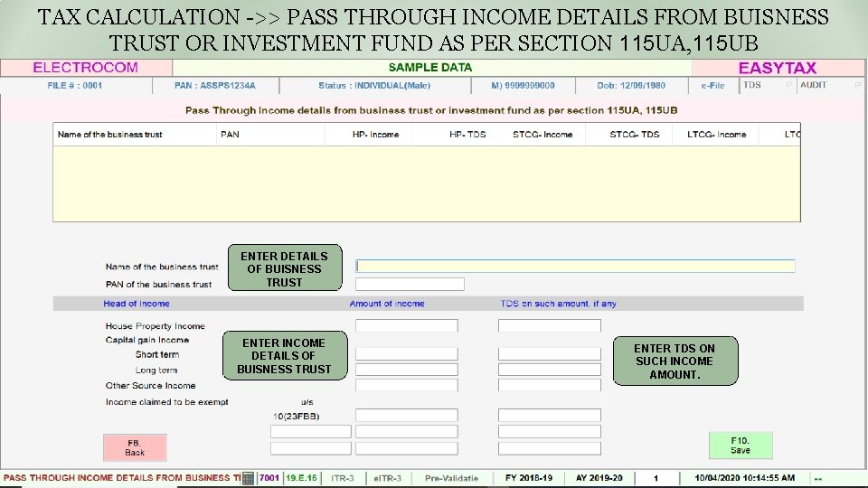This screenshot has height=488, width=868.
Task: Toggle the AUDIT checkbox
Action: [857, 85]
